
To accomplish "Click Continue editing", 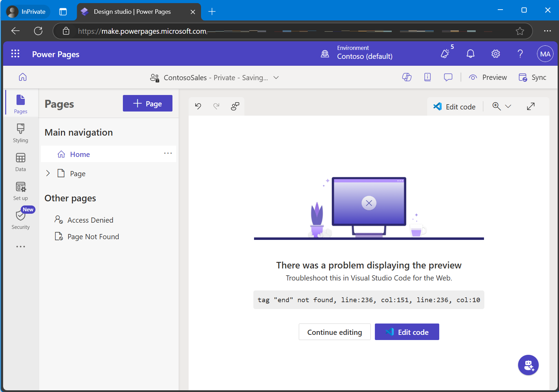I will click(x=335, y=332).
